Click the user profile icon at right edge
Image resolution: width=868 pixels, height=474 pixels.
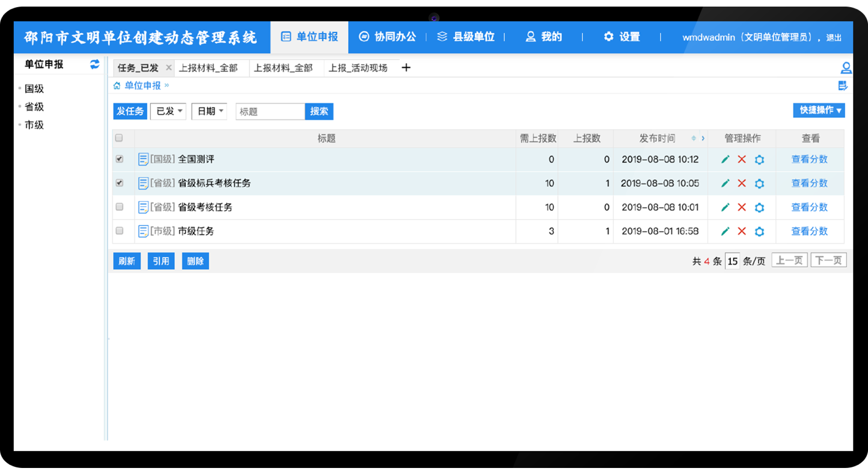pos(846,67)
